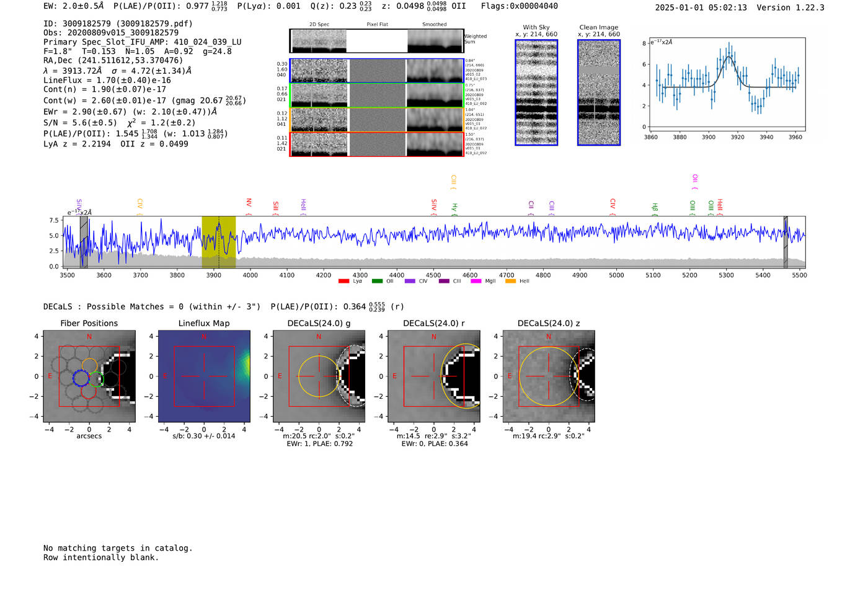Click the purple HeII marker near 4150

[x=303, y=207]
